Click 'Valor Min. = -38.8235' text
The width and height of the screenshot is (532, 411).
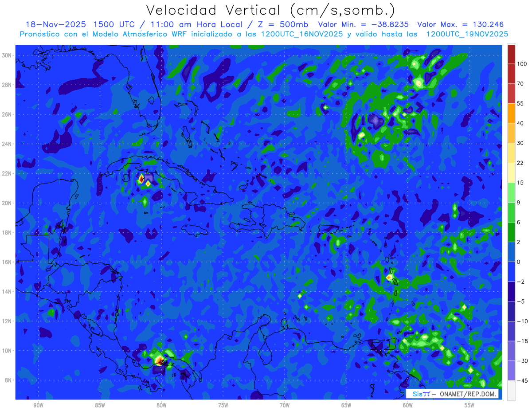(364, 24)
